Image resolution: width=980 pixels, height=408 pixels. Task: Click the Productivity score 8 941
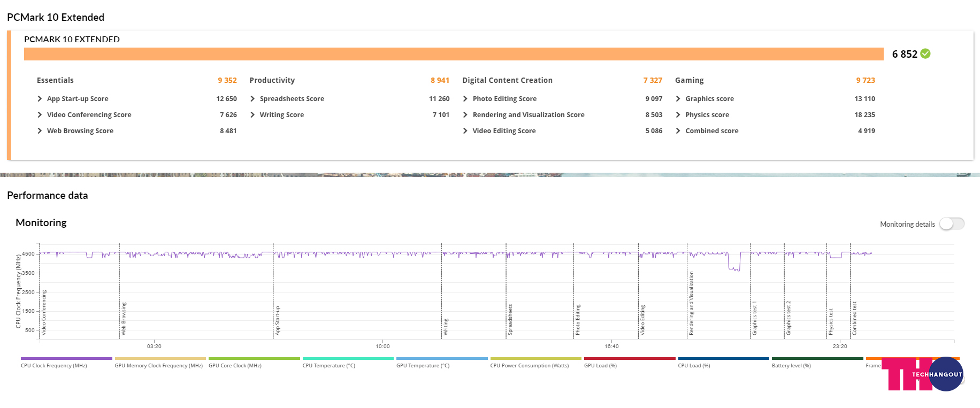[440, 80]
